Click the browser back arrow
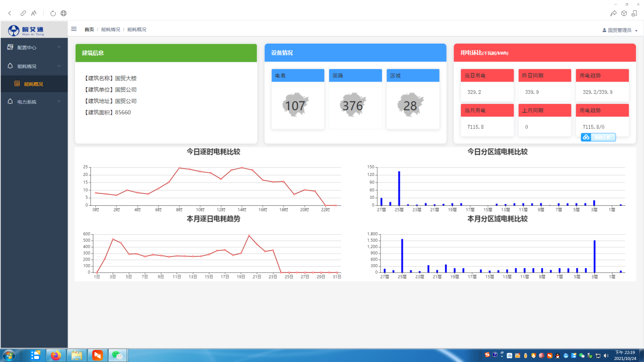 10,13
